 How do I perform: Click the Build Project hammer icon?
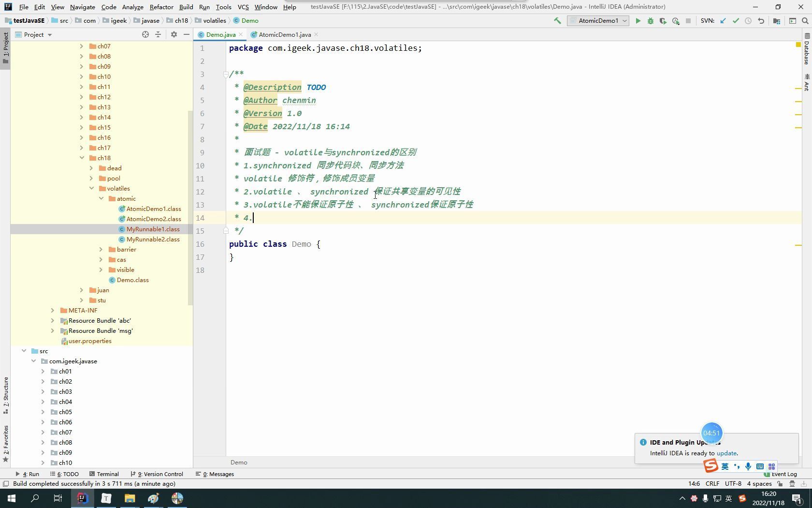557,21
